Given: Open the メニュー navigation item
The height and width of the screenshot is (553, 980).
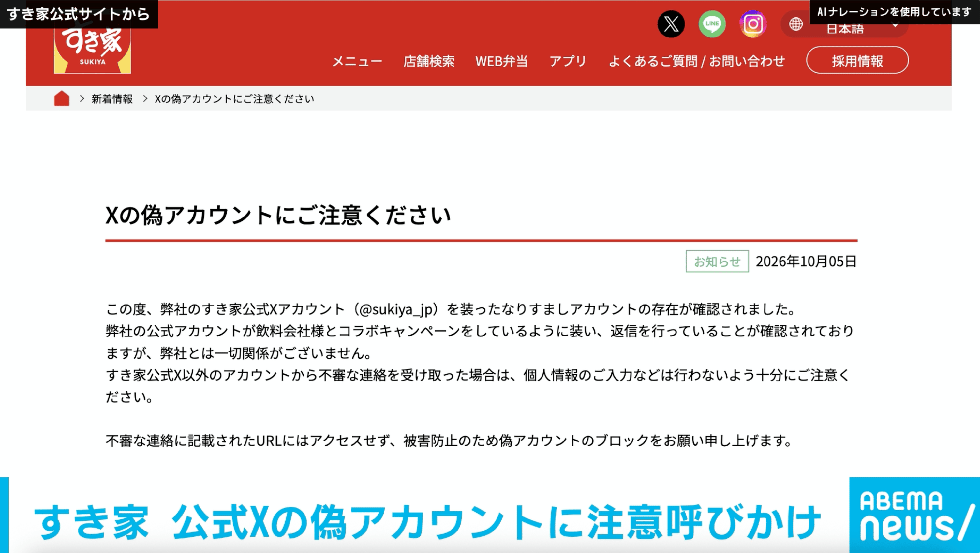Looking at the screenshot, I should coord(357,61).
